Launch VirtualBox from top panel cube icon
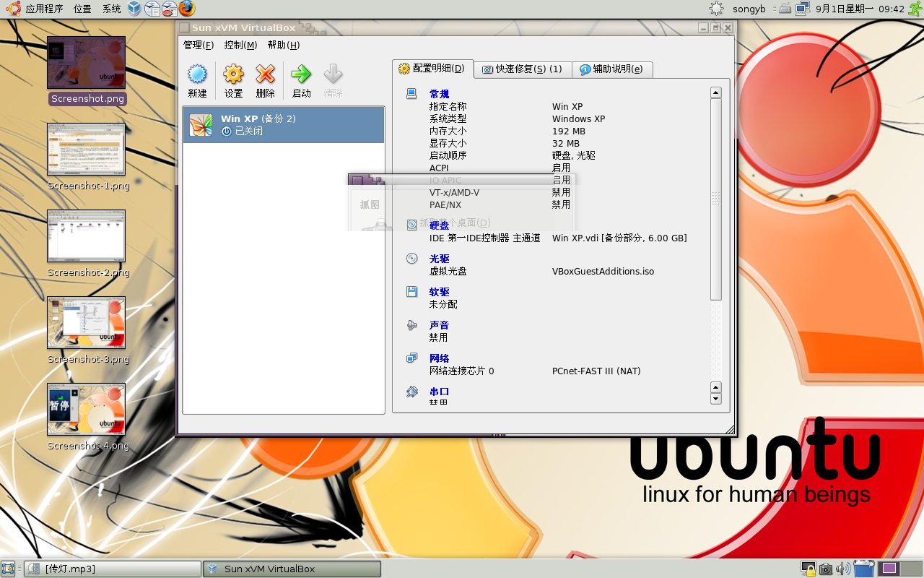This screenshot has width=924, height=578. point(134,9)
